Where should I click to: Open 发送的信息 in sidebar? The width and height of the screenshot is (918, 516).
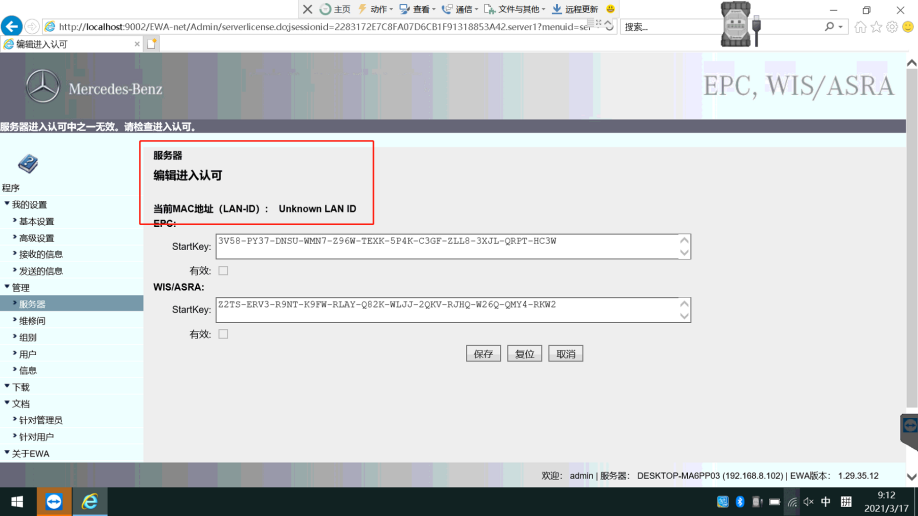click(40, 271)
